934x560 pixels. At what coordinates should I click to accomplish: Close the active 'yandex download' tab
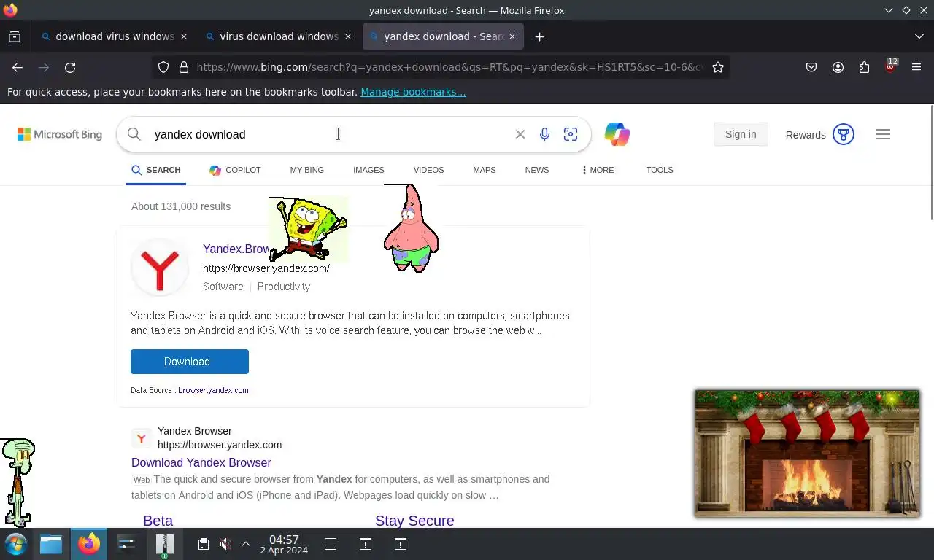coord(512,36)
